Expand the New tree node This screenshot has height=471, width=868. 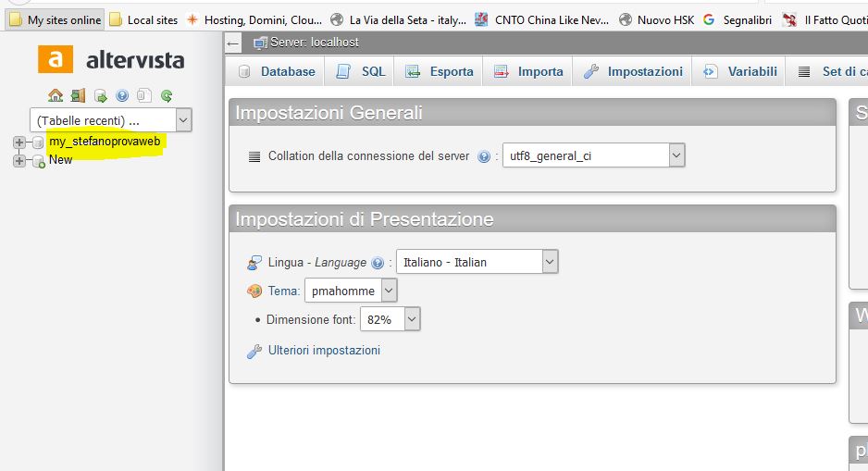pos(19,160)
